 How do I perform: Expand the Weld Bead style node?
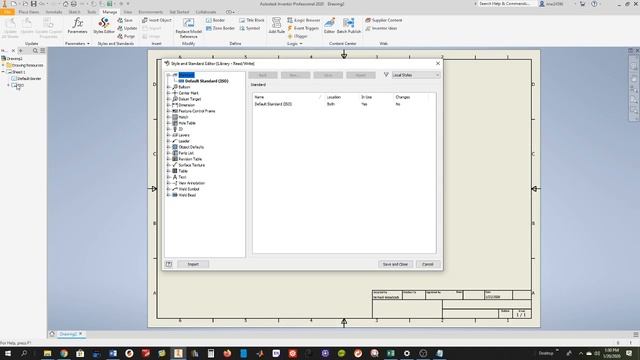pos(168,195)
